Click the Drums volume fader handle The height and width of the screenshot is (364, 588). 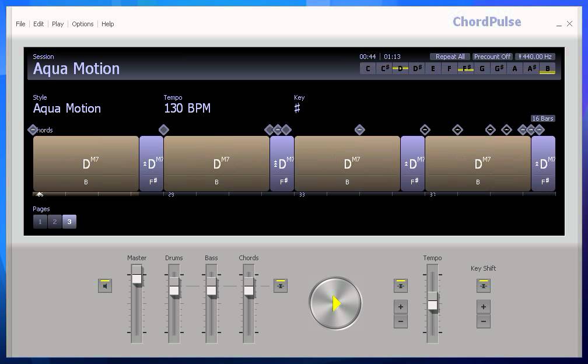[x=174, y=288]
